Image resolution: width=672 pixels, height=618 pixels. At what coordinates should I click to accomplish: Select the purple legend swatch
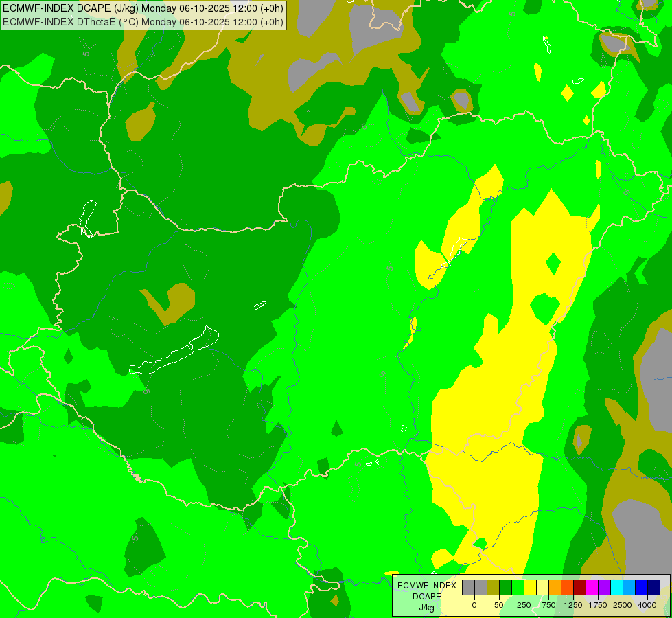coord(604,587)
